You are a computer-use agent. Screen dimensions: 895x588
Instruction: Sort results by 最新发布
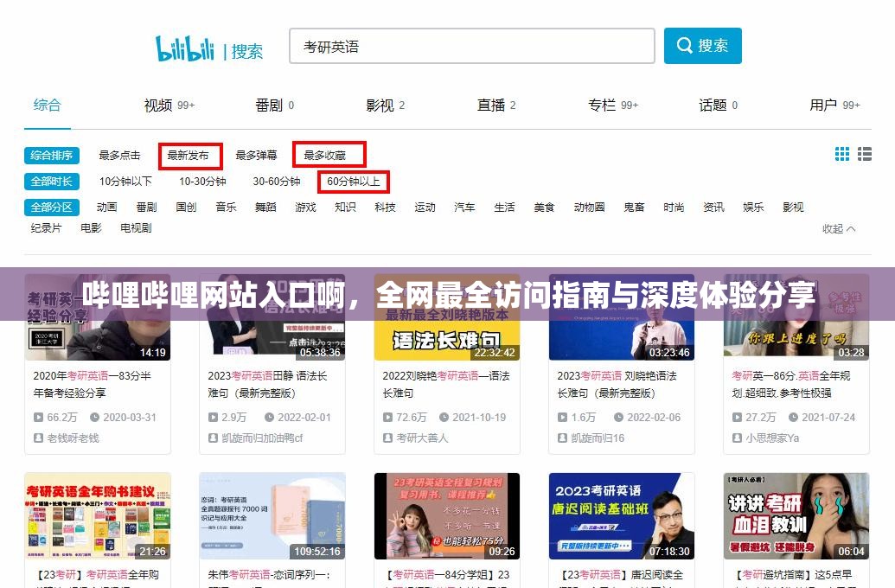pyautogui.click(x=188, y=156)
